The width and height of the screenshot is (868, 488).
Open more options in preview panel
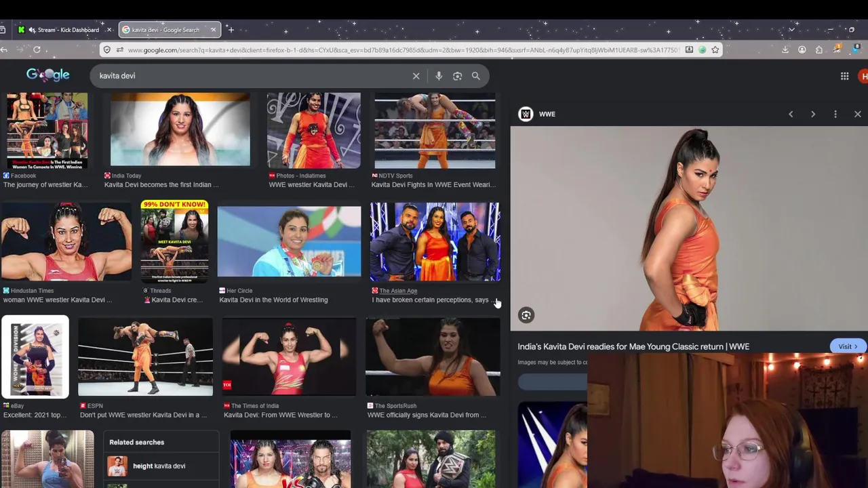[x=835, y=114]
